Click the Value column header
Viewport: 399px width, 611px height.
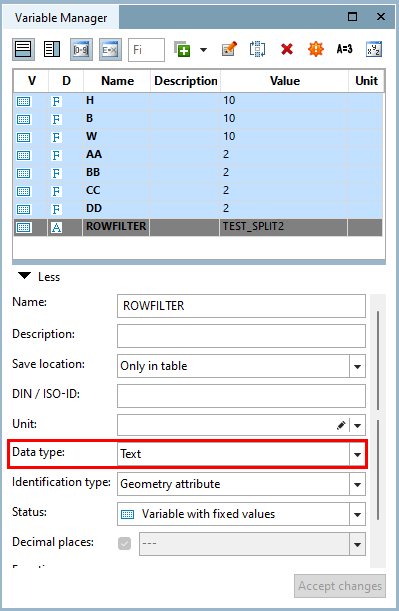point(285,81)
